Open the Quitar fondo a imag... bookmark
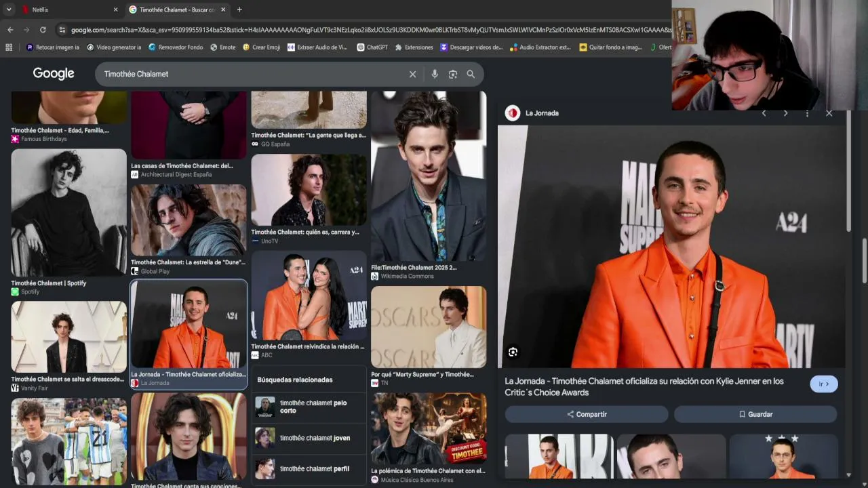Viewport: 868px width, 488px height. [x=611, y=47]
